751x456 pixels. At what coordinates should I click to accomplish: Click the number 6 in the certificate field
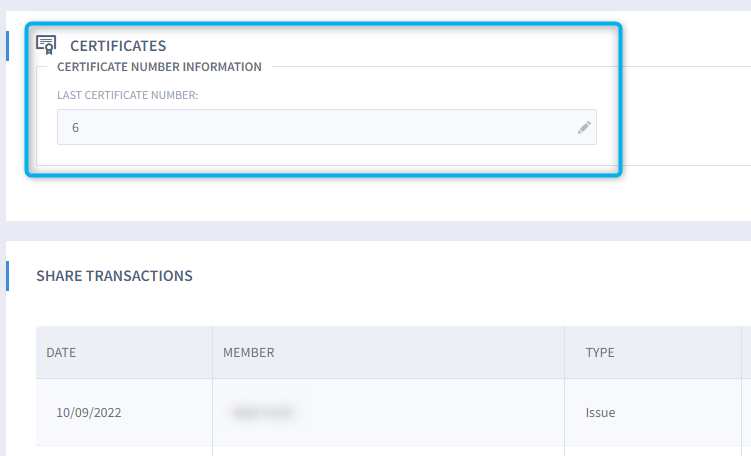(x=75, y=127)
